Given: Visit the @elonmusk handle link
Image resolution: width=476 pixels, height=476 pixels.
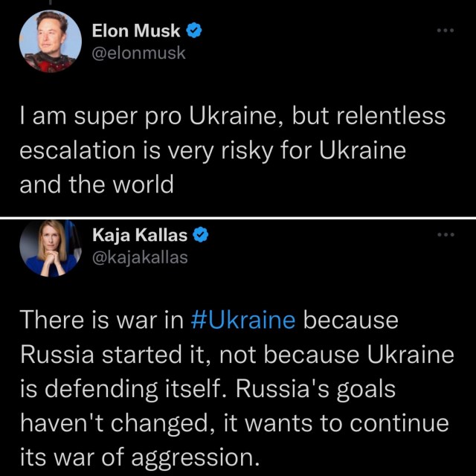Looking at the screenshot, I should pyautogui.click(x=138, y=53).
